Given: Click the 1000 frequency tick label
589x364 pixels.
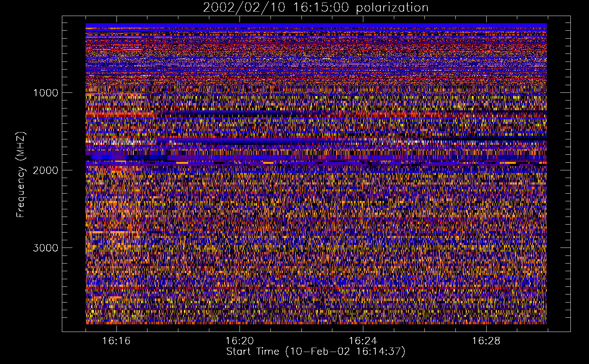Looking at the screenshot, I should coord(46,93).
